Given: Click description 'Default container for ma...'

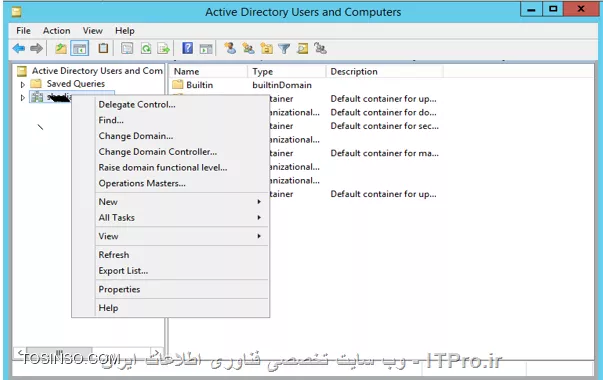Looking at the screenshot, I should point(385,153).
